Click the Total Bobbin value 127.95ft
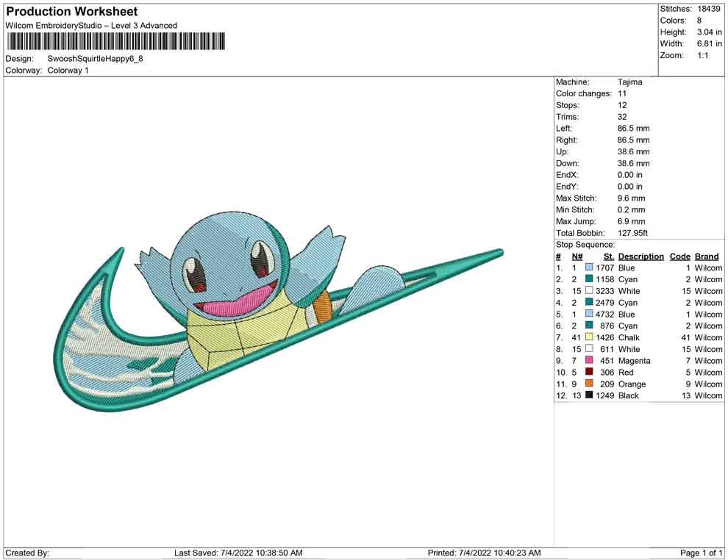The height and width of the screenshot is (560, 728). 632,233
